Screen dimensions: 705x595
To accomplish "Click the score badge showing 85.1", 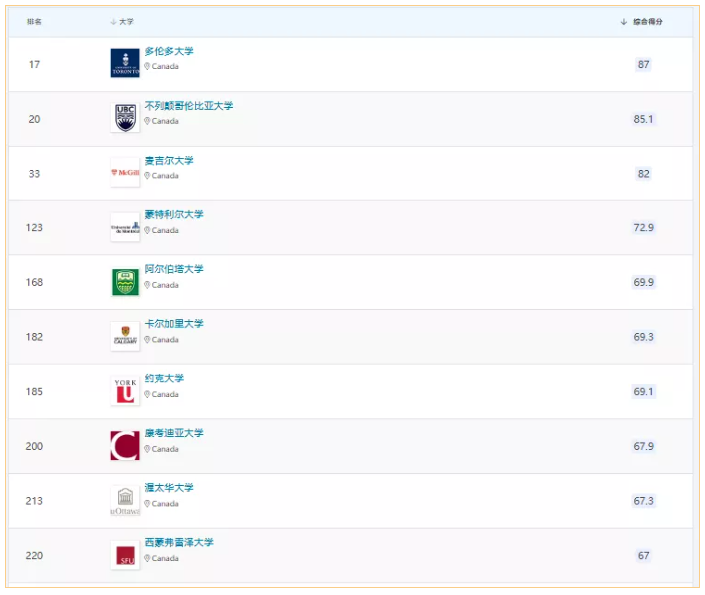I will 643,119.
